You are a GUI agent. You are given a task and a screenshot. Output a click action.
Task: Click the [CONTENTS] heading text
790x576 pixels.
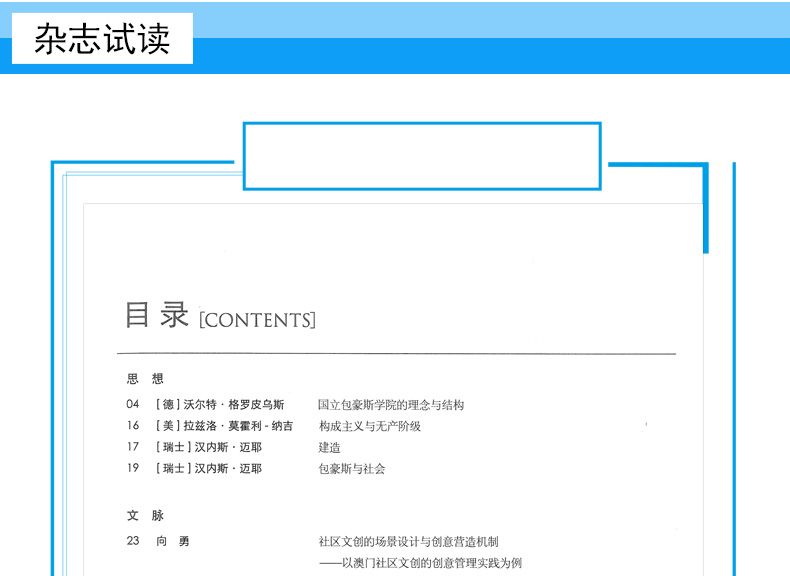point(258,321)
